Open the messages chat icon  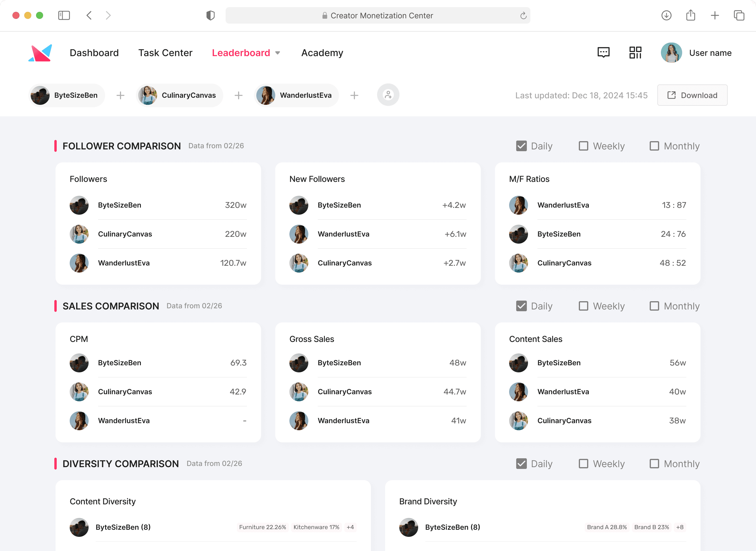(x=603, y=52)
